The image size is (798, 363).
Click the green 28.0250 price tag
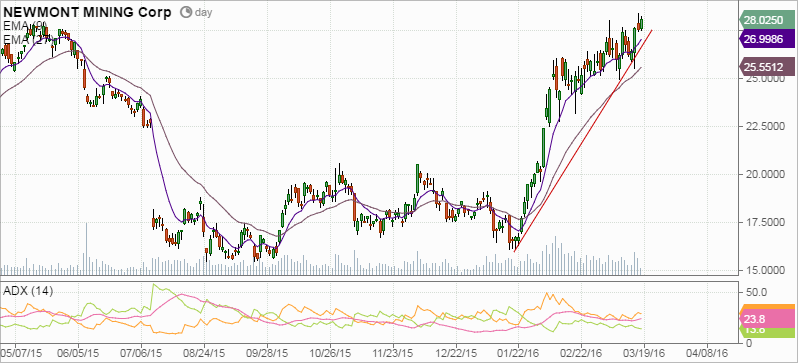coord(766,20)
